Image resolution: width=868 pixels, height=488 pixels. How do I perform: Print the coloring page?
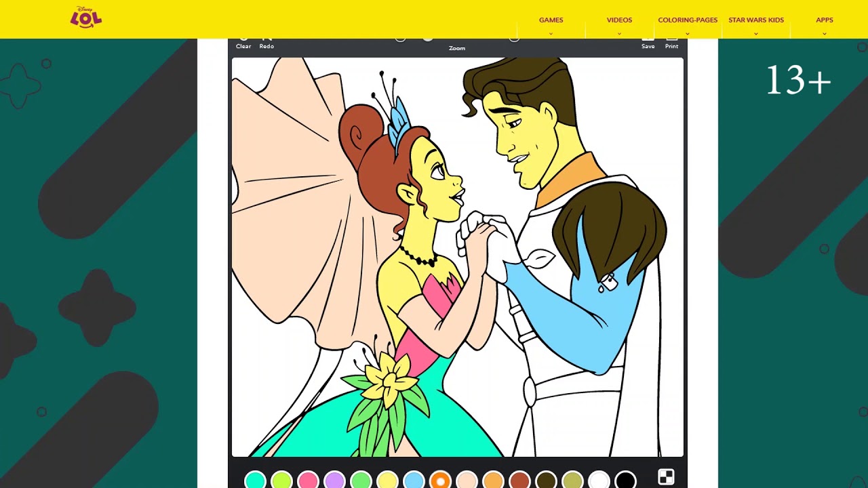[x=671, y=43]
